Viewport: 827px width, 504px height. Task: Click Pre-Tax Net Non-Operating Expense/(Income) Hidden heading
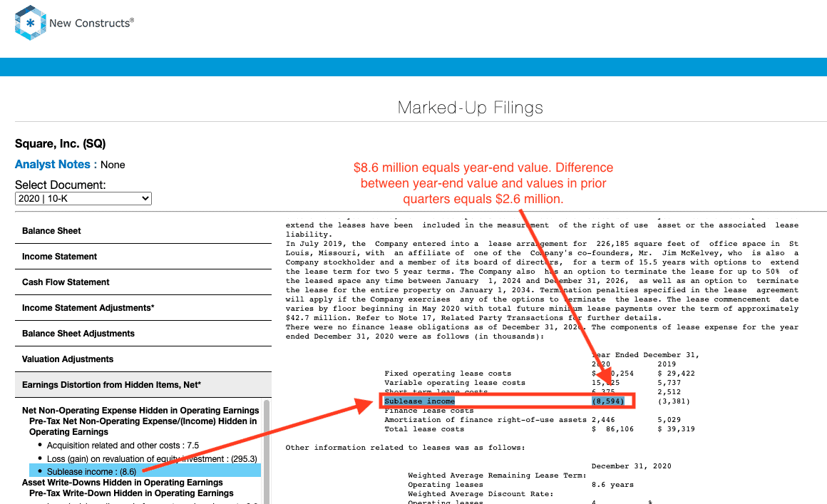tap(143, 426)
